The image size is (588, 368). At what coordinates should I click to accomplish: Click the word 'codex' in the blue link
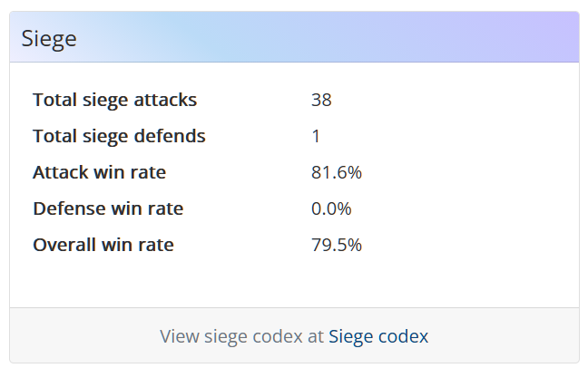tap(403, 336)
